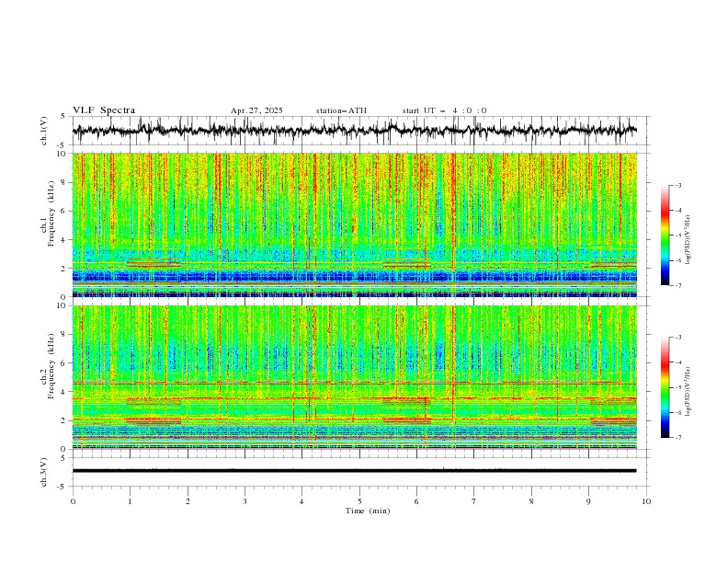
Task: Click the upper colorbar log(PSD) label
Action: click(x=688, y=240)
